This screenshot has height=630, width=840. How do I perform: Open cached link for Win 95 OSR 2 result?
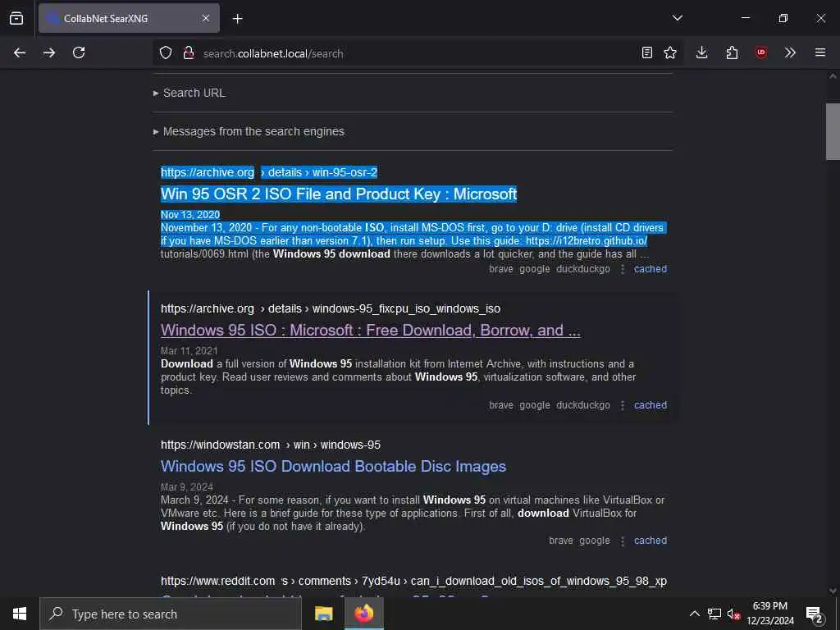[x=651, y=269]
